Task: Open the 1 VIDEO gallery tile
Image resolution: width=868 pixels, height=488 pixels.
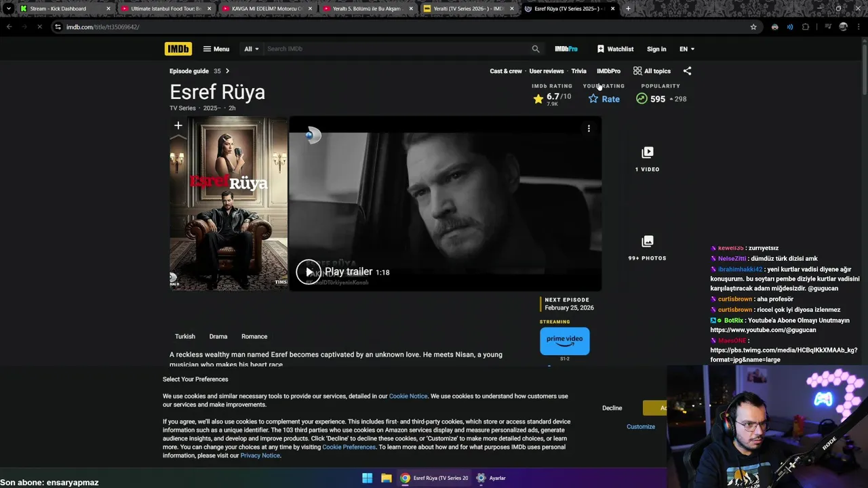Action: [647, 159]
